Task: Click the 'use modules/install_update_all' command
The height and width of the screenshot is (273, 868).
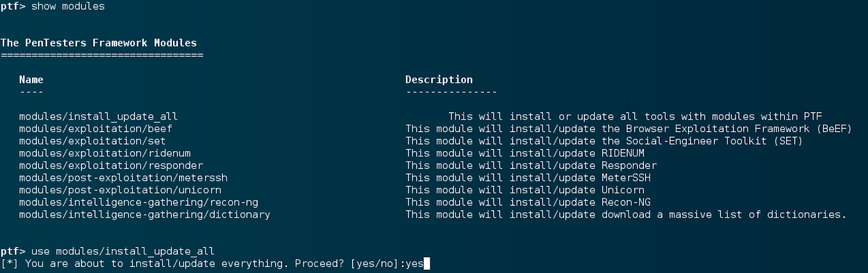Action: pos(123,251)
